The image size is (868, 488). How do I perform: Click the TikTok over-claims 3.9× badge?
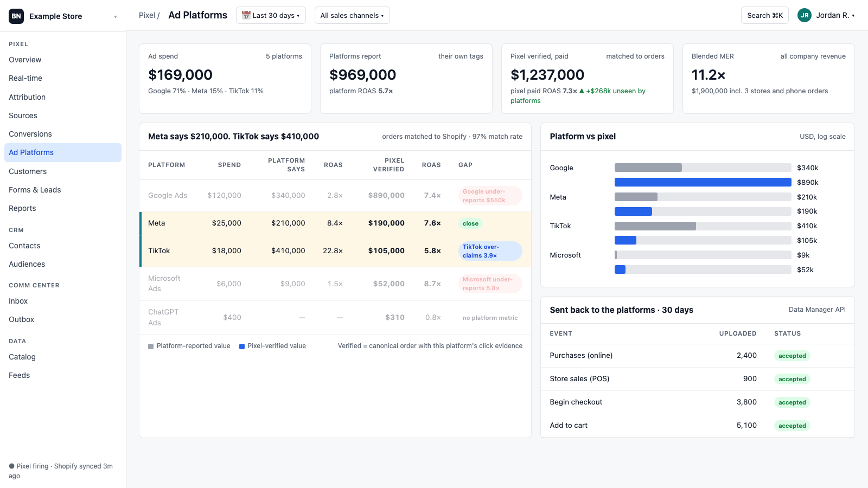click(x=490, y=251)
